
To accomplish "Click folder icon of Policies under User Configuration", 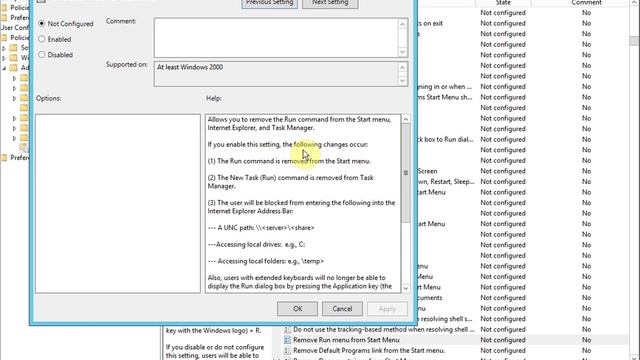I will 4,38.
